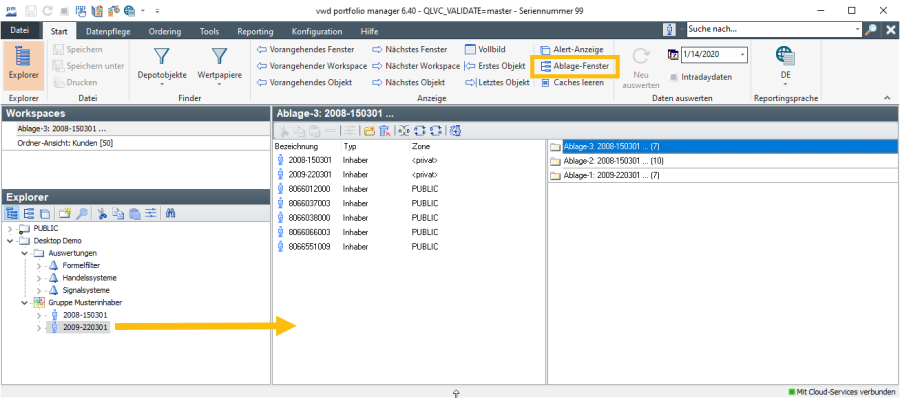Click new Ablage folder icon in Ablage toolbar
The width and height of the screenshot is (900, 398).
(369, 131)
